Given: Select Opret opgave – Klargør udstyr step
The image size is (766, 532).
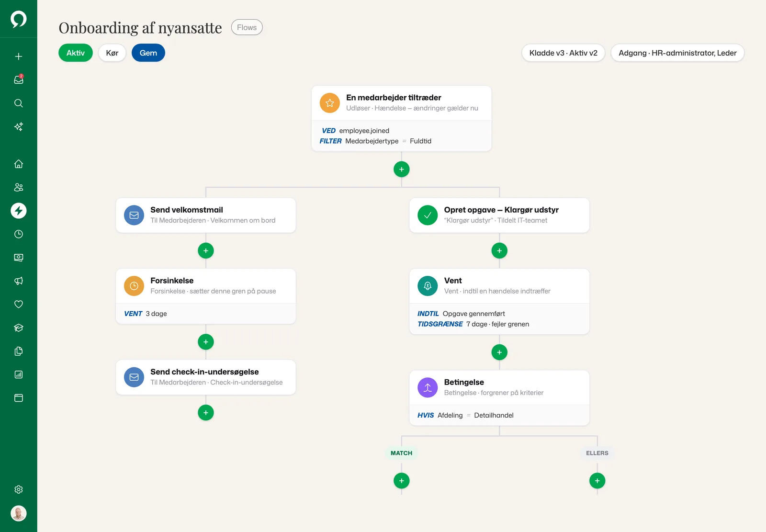Looking at the screenshot, I should tap(499, 215).
